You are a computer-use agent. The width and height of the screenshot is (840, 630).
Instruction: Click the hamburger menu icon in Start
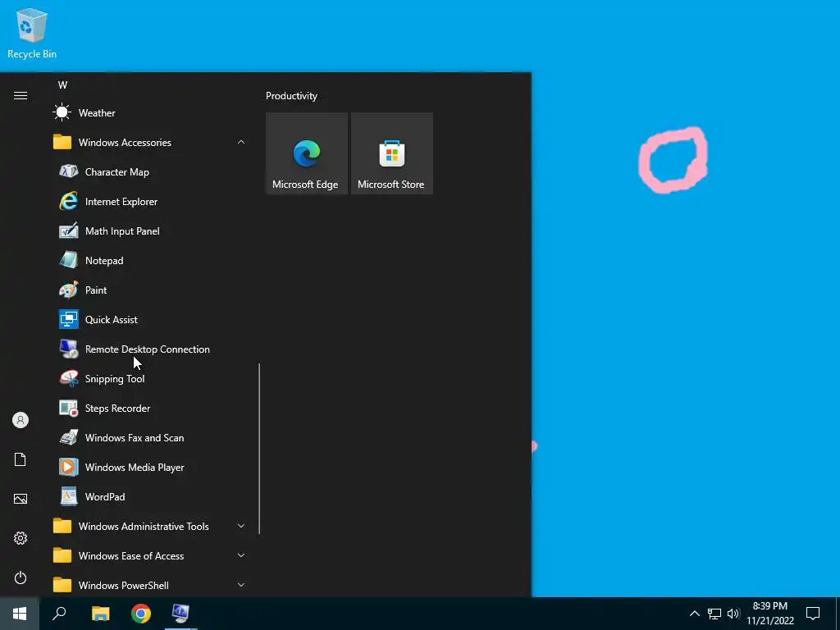tap(21, 96)
